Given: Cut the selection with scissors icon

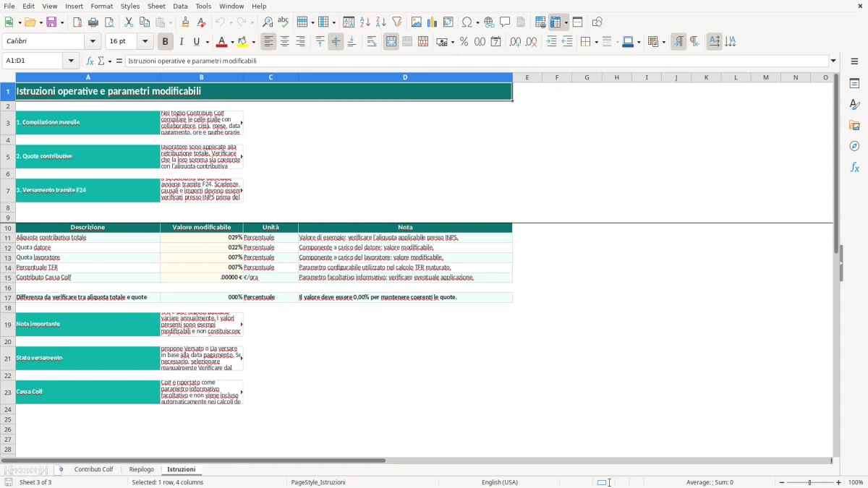Looking at the screenshot, I should tap(129, 22).
